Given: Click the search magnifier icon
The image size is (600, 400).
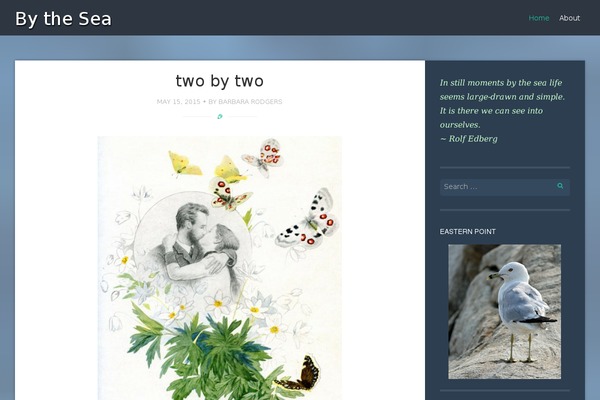Looking at the screenshot, I should click(x=560, y=186).
